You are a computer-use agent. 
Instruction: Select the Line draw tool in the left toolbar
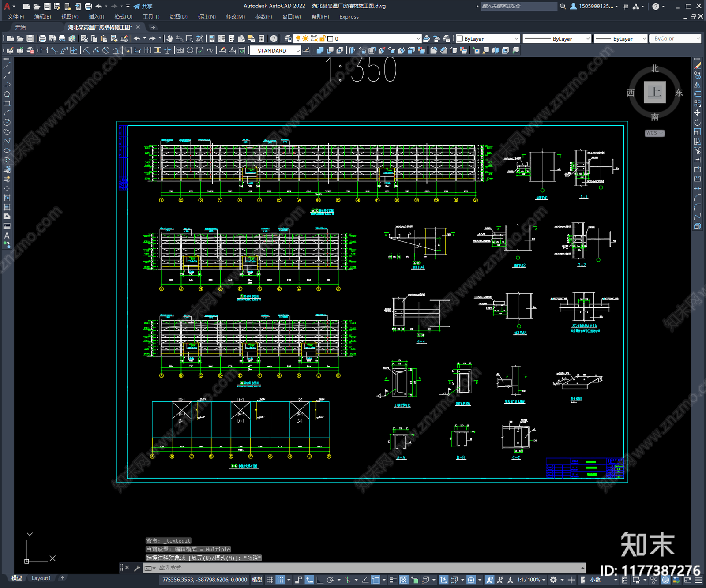tap(7, 66)
